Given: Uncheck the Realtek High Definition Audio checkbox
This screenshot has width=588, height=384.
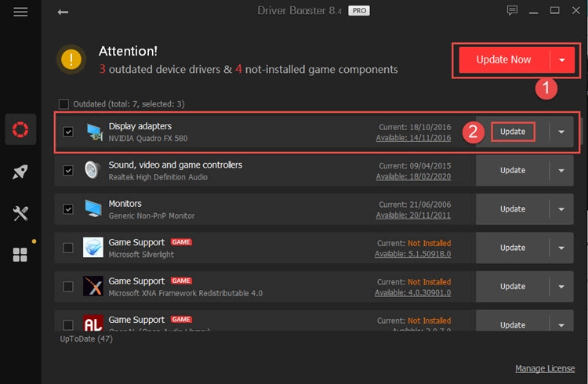Looking at the screenshot, I should [x=68, y=170].
